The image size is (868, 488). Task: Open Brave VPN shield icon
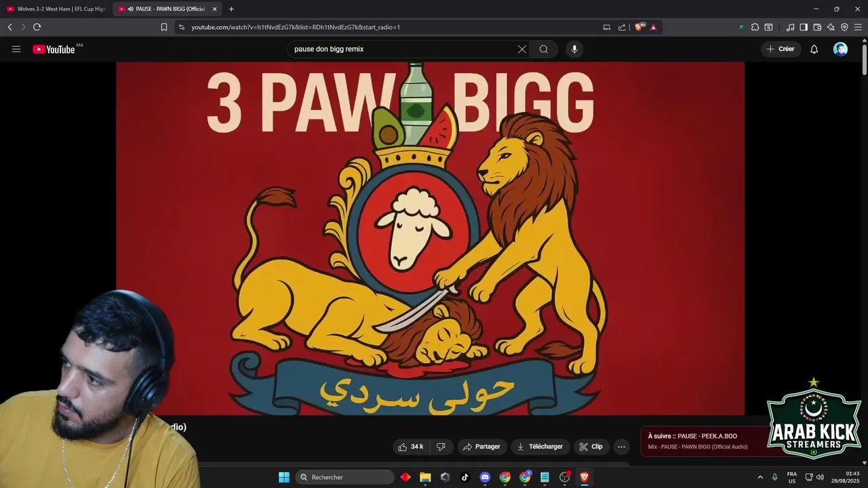point(844,27)
